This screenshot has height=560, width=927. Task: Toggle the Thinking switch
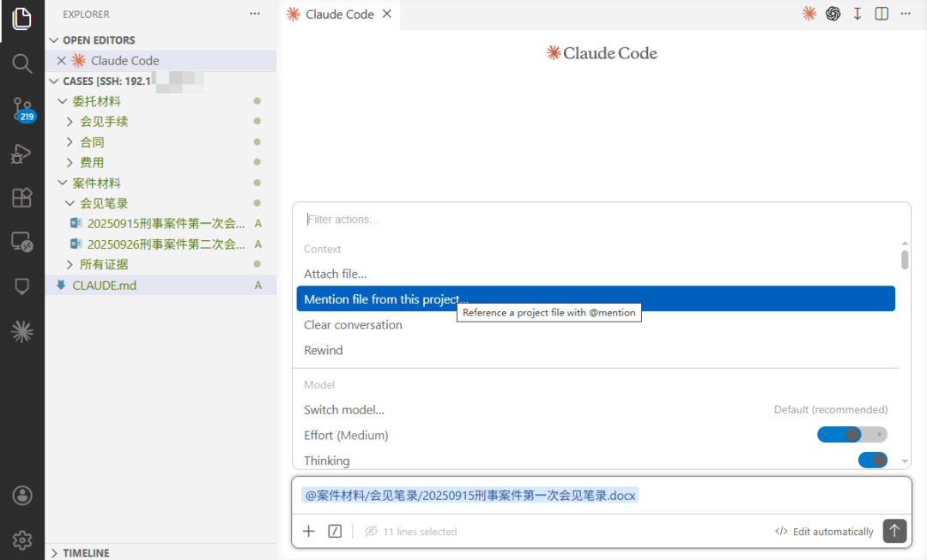pos(873,461)
